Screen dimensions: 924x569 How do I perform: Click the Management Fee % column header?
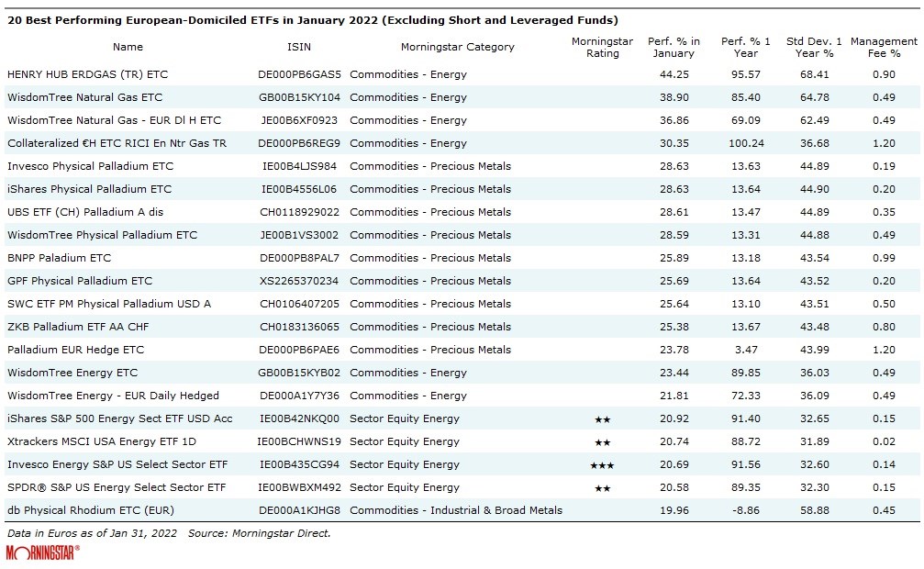coord(883,48)
